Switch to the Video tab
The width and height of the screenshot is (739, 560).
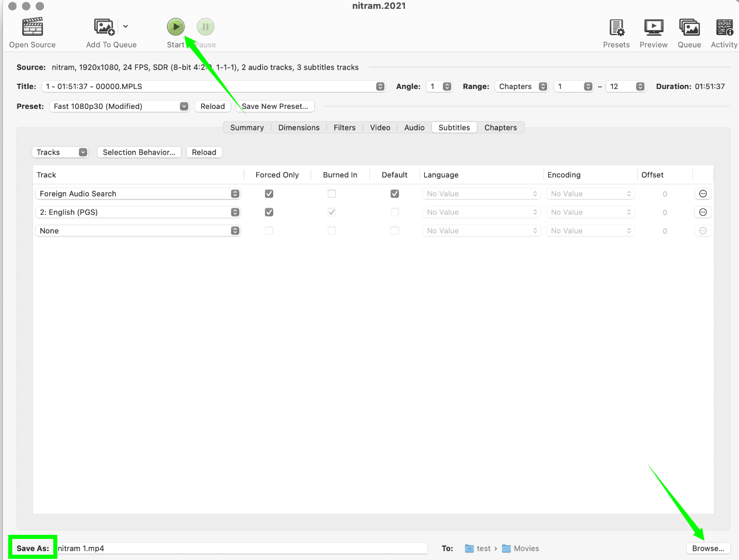(380, 128)
